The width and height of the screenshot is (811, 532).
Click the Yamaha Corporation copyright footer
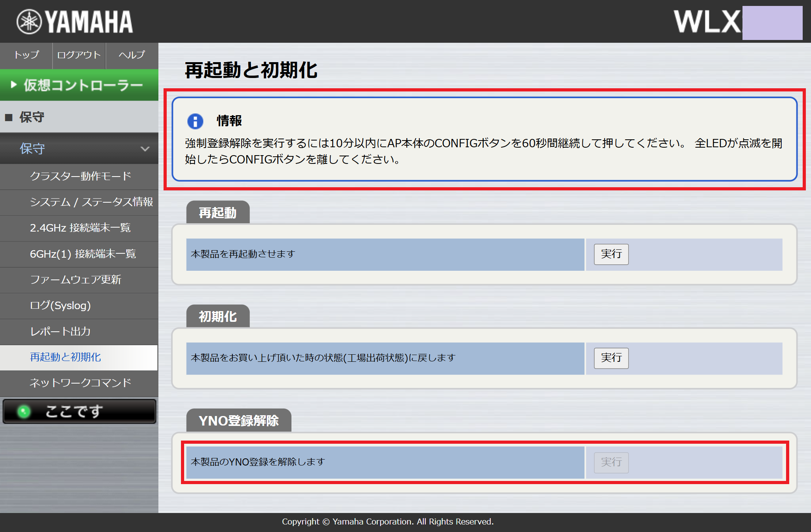coord(388,522)
